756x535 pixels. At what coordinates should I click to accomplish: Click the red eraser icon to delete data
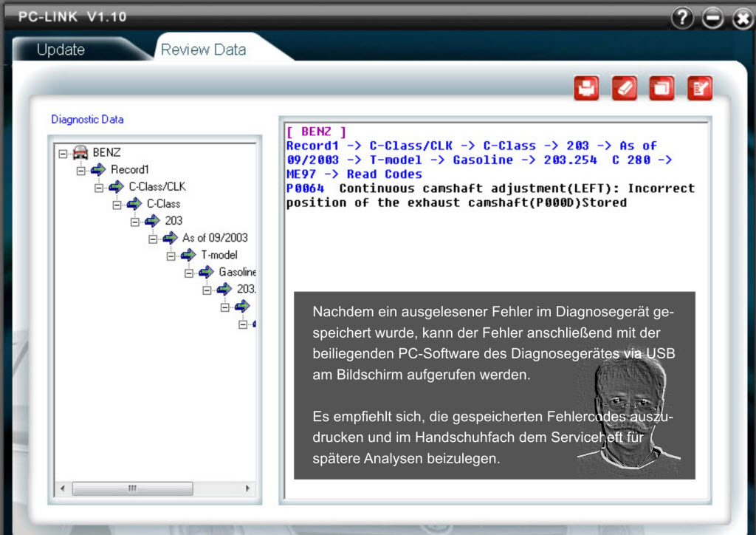tap(625, 88)
